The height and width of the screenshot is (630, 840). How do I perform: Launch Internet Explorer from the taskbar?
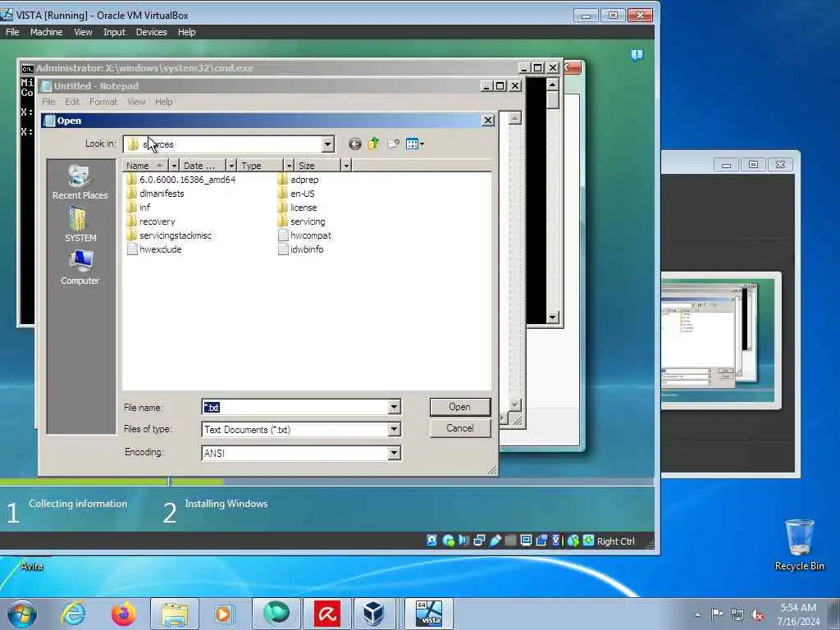[x=73, y=614]
